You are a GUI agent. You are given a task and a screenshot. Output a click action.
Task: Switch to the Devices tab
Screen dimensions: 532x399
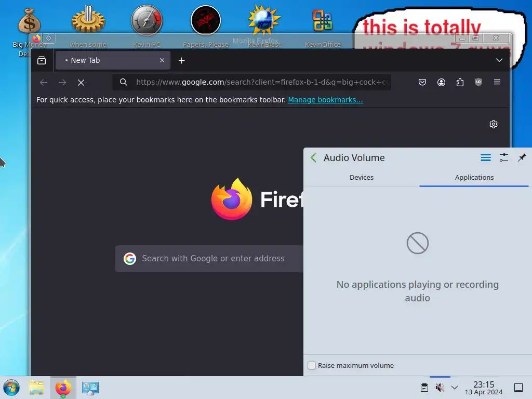(362, 178)
